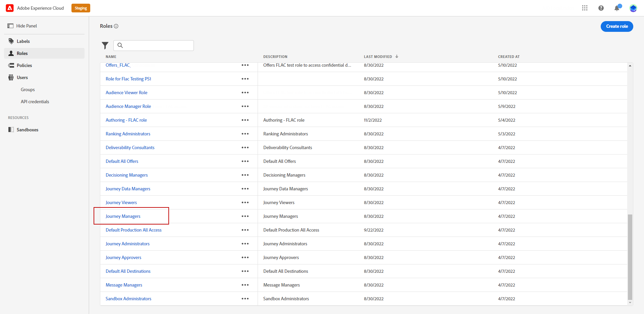
Task: Open the Journey Managers role
Action: click(x=123, y=216)
